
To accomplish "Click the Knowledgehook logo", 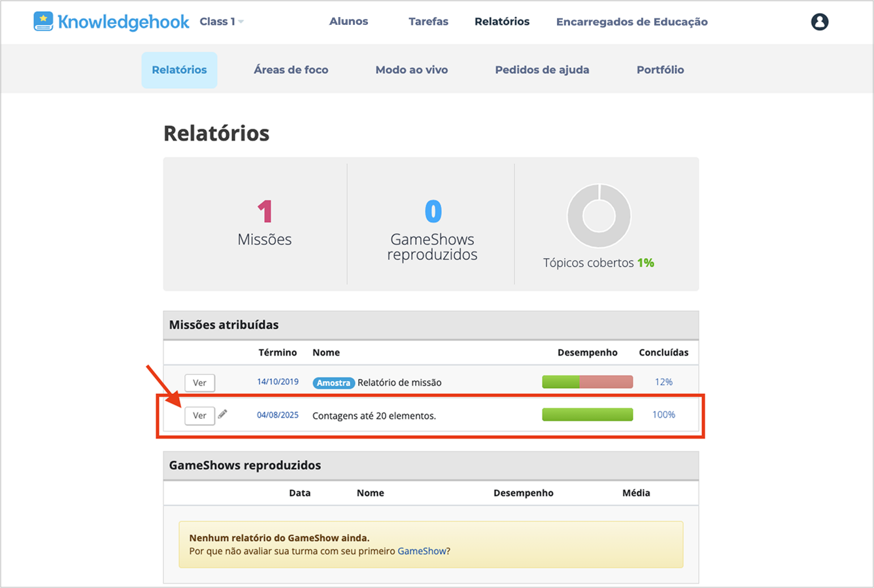I will pos(111,22).
